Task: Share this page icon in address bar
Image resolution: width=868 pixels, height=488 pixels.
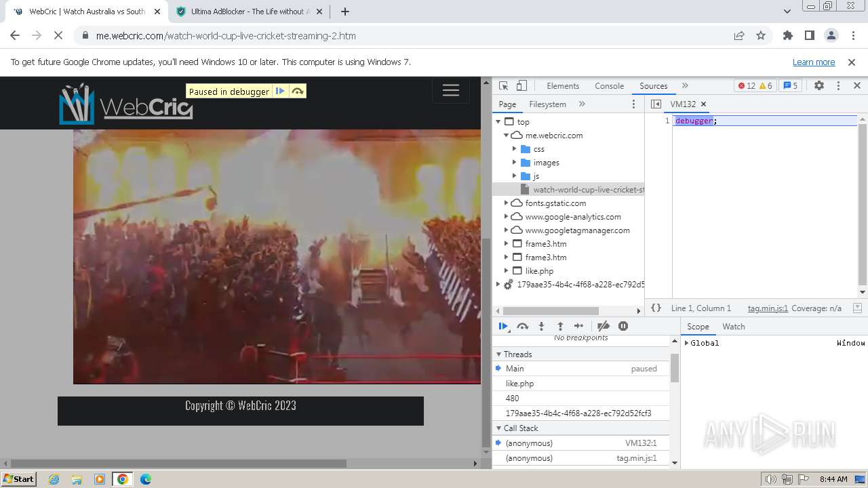Action: 739,36
